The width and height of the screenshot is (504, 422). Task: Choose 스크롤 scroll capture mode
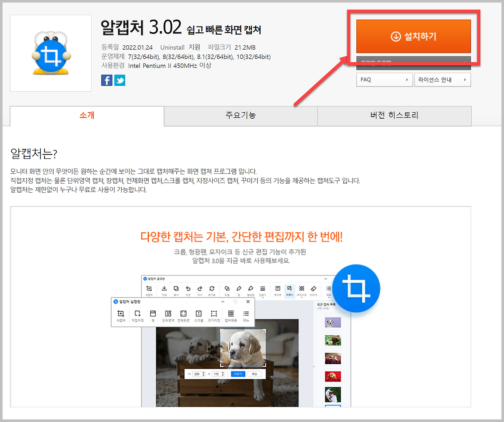coord(198,316)
